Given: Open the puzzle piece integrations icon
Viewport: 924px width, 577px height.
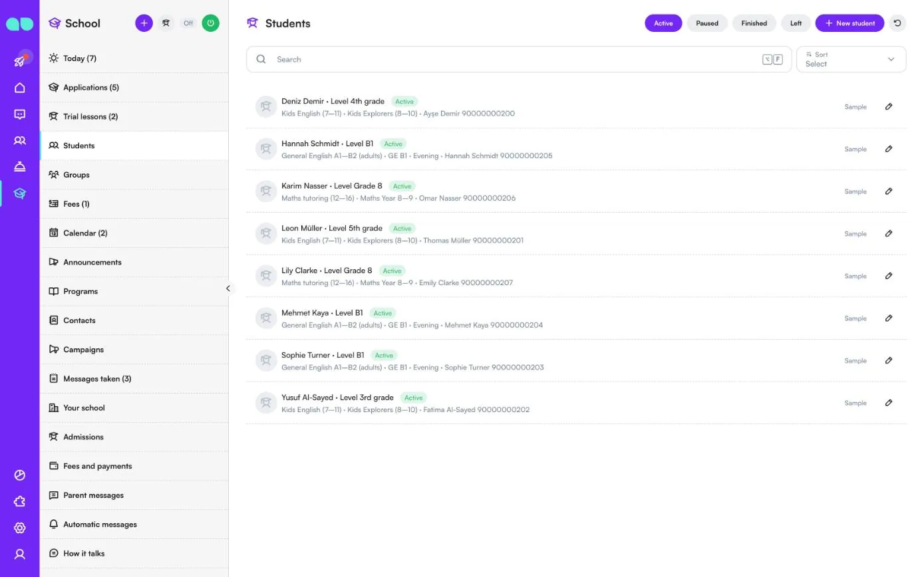Looking at the screenshot, I should point(20,501).
